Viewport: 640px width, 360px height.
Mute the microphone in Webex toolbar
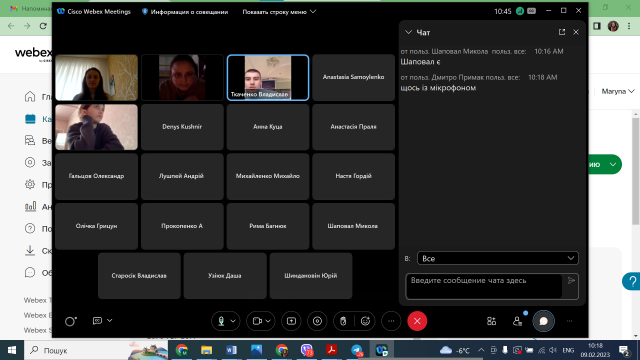click(221, 321)
